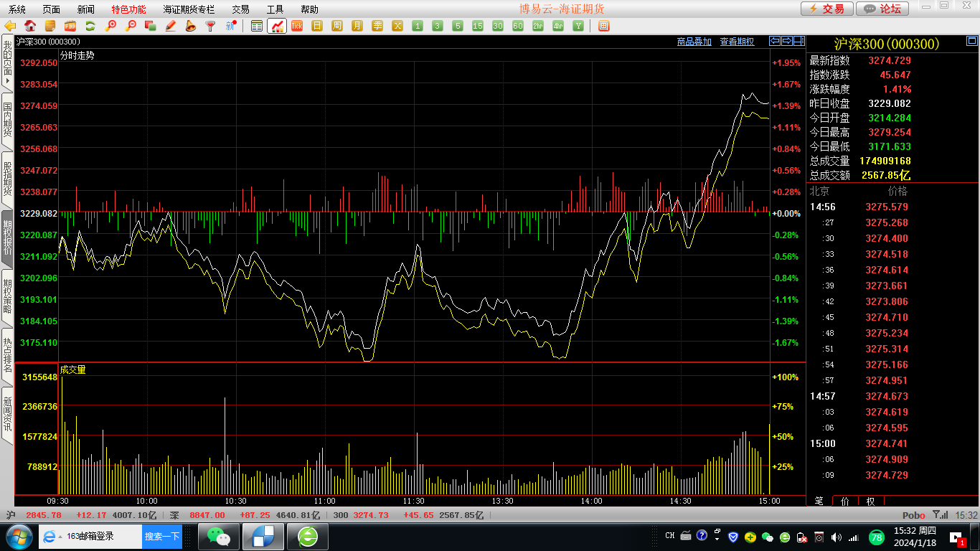Click the volume speaker tray icon
Image resolution: width=980 pixels, height=551 pixels.
tap(837, 537)
